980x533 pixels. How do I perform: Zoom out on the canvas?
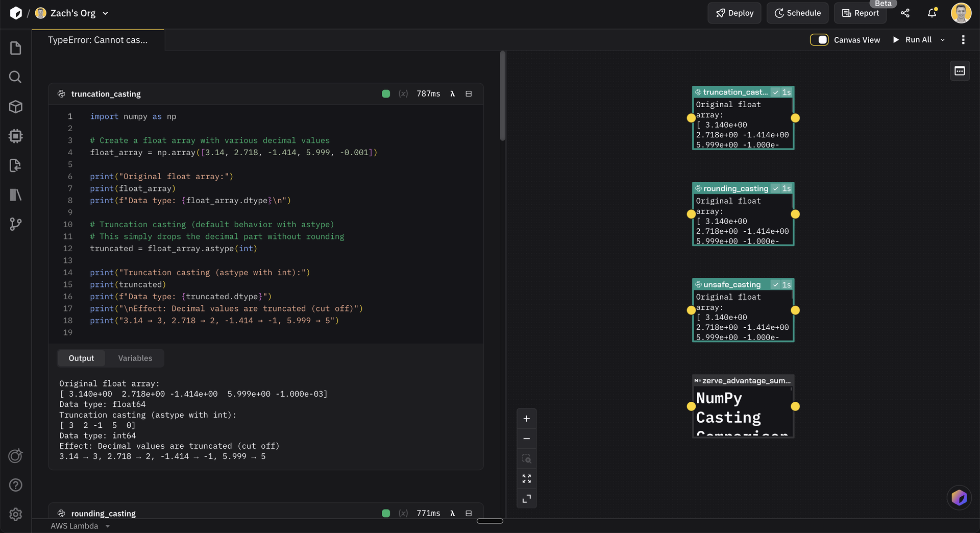click(x=527, y=439)
